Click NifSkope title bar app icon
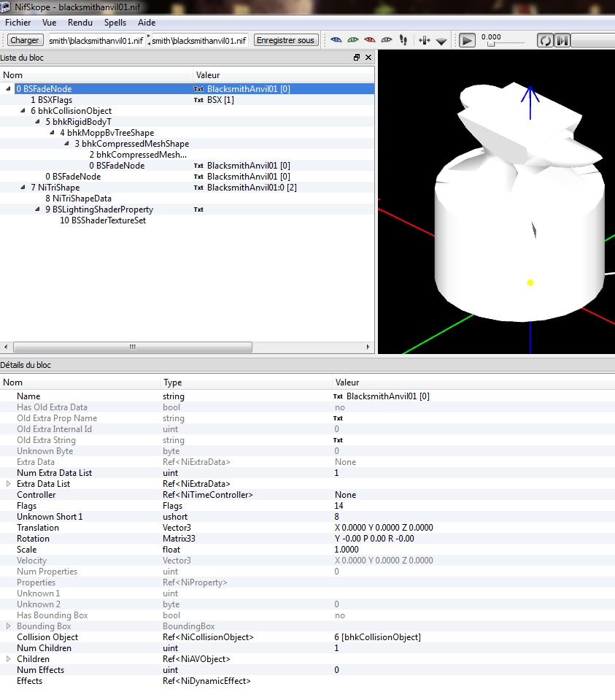Screen dimensions: 615x700 point(5,7)
